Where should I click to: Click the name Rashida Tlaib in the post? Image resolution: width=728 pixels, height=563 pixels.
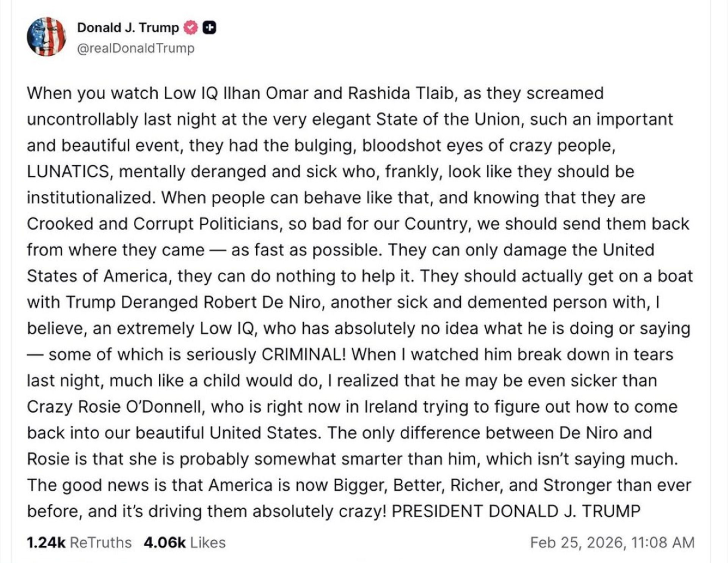pos(401,93)
